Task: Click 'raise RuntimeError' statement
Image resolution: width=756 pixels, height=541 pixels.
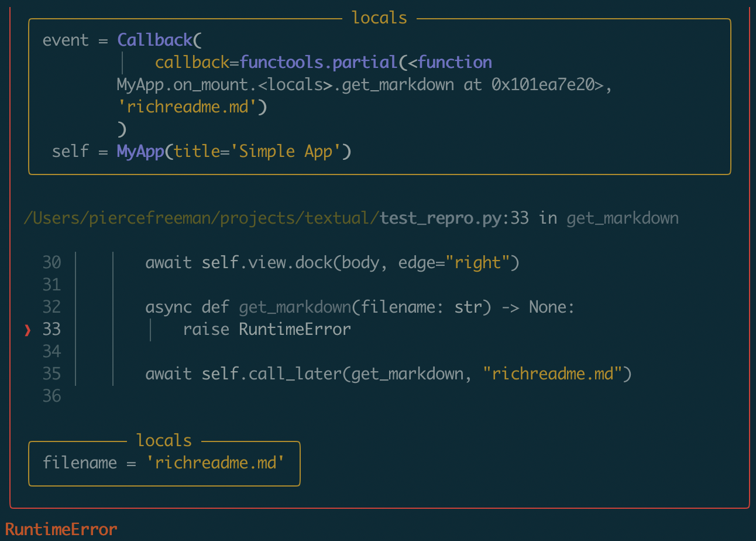Action: 267,330
